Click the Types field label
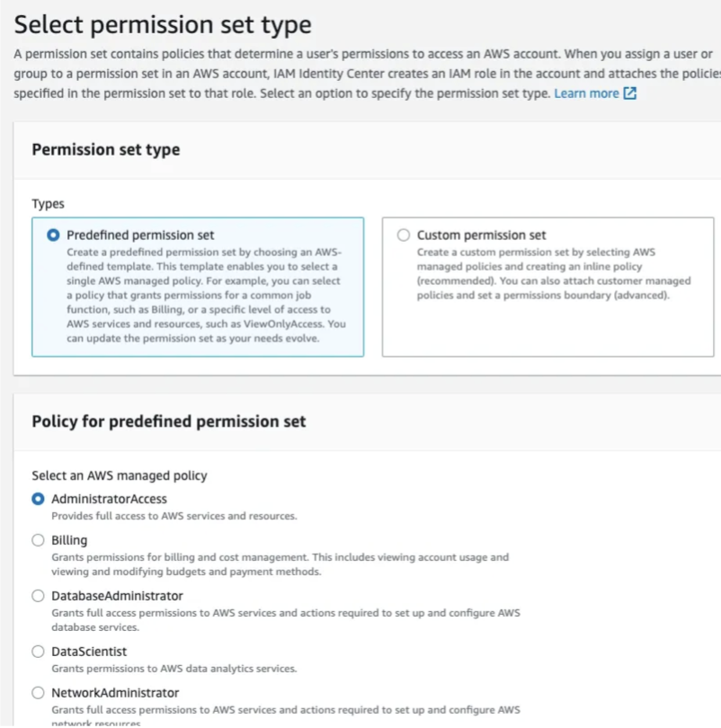721x728 pixels. [x=49, y=204]
